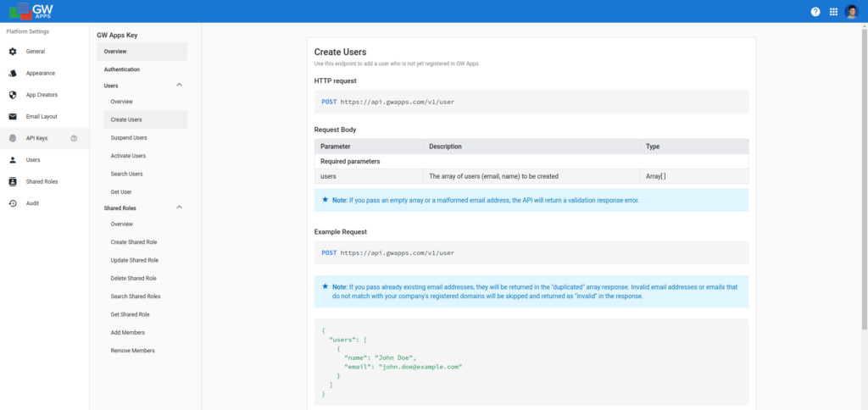This screenshot has width=868, height=410.
Task: Click the 'users' parameter table cell
Action: (x=369, y=176)
